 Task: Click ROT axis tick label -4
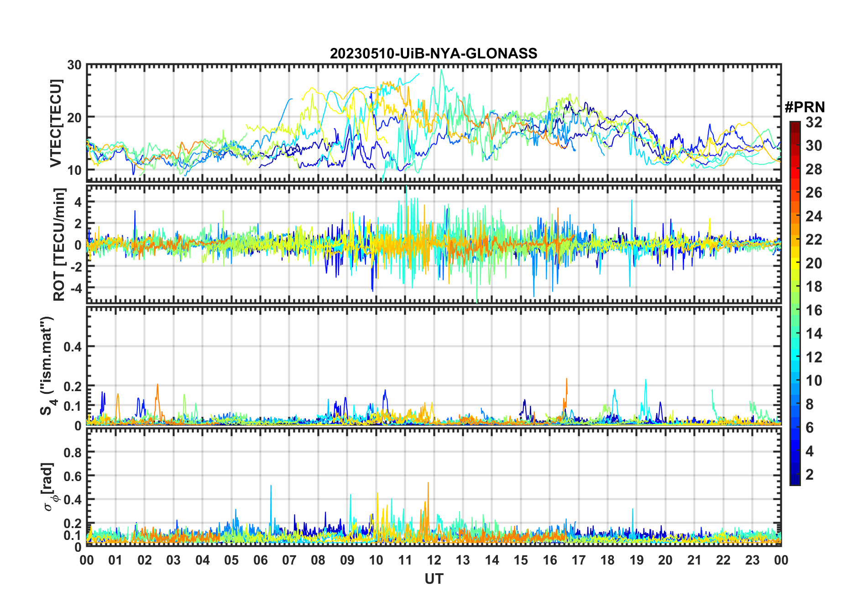[76, 288]
